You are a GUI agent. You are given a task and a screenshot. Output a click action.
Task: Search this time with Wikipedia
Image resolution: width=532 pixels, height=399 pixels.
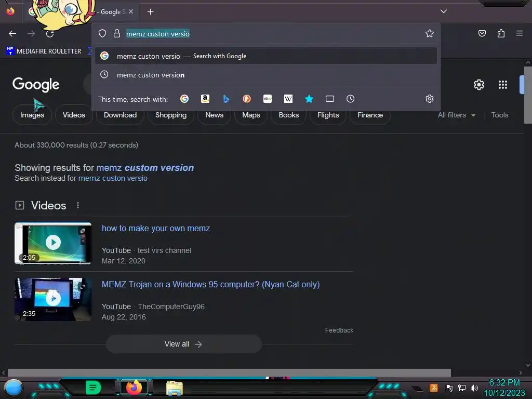pos(288,99)
